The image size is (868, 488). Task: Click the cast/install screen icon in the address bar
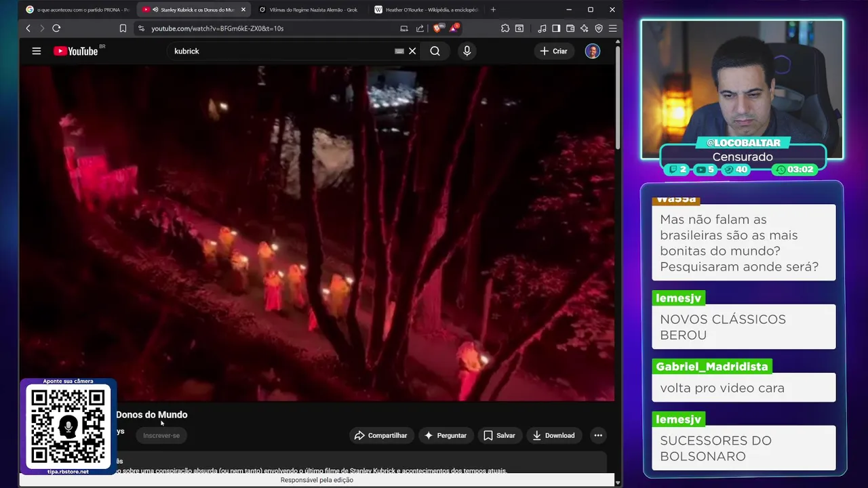pos(404,28)
